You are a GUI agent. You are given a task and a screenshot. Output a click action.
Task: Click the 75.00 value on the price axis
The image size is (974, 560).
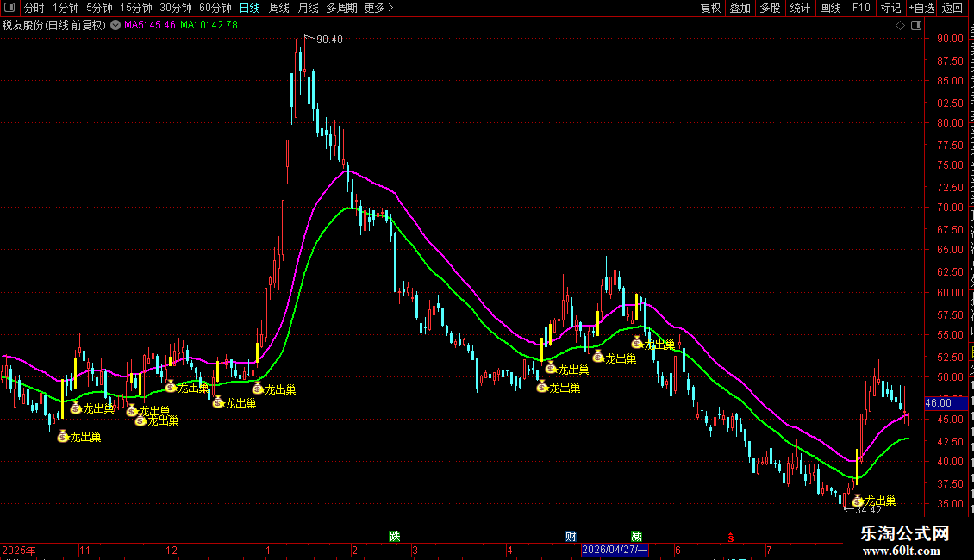pyautogui.click(x=950, y=165)
